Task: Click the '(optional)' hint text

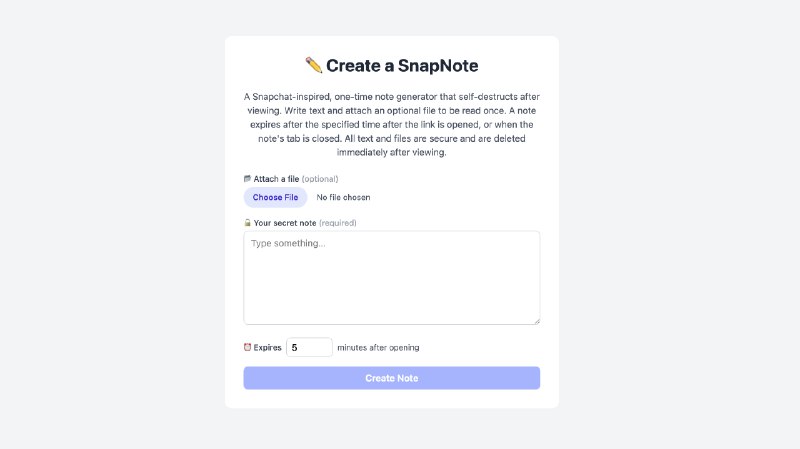Action: pyautogui.click(x=320, y=179)
